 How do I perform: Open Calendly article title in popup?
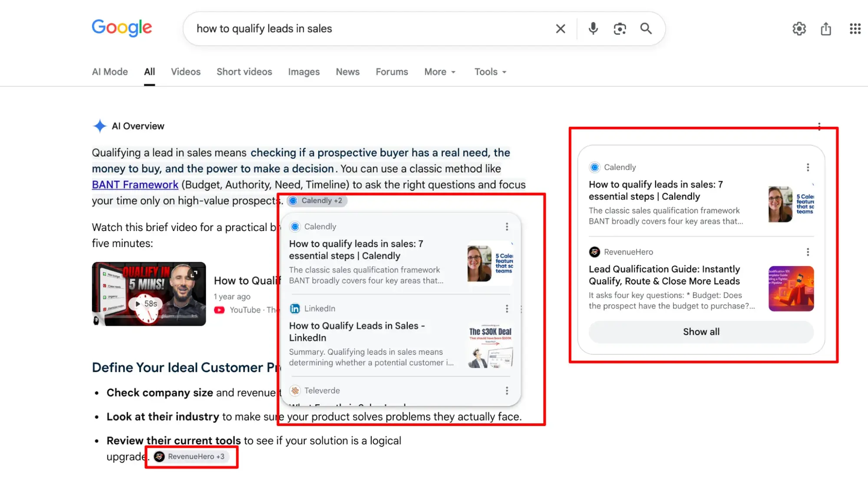356,250
